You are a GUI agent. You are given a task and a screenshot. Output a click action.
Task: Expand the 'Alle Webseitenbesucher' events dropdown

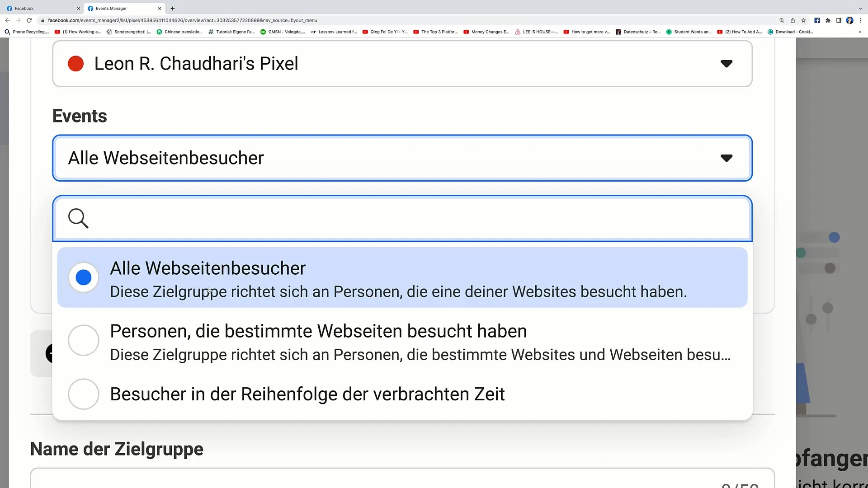pyautogui.click(x=727, y=158)
